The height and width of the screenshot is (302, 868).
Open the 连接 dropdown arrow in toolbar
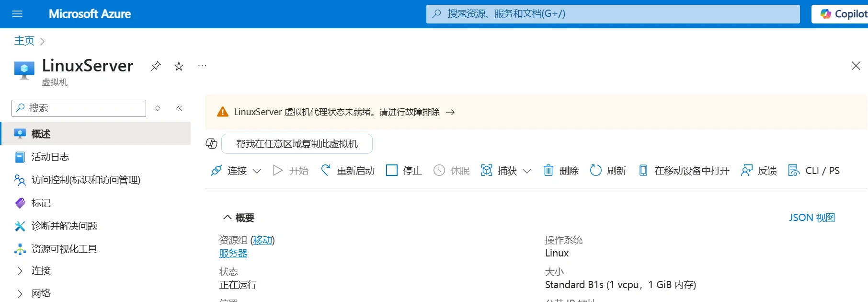[x=257, y=171]
